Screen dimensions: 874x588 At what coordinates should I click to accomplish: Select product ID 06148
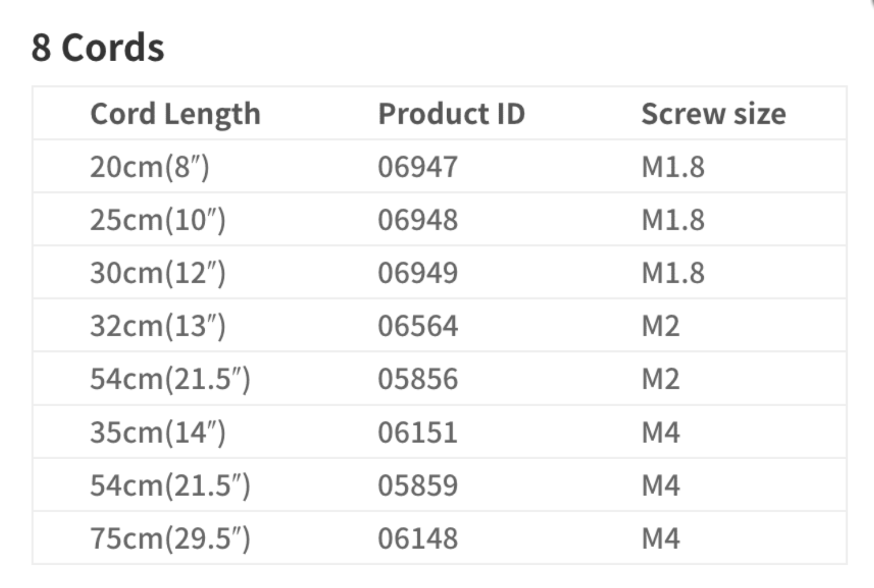tap(417, 539)
